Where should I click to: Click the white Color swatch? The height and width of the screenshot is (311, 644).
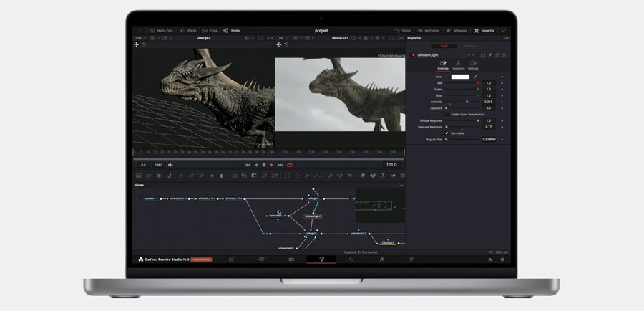pos(460,77)
